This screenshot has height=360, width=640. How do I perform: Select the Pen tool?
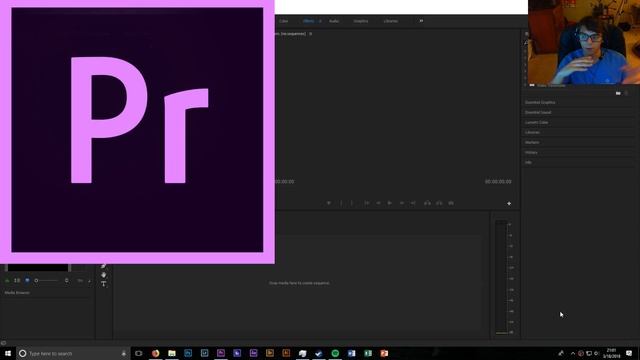pos(104,267)
